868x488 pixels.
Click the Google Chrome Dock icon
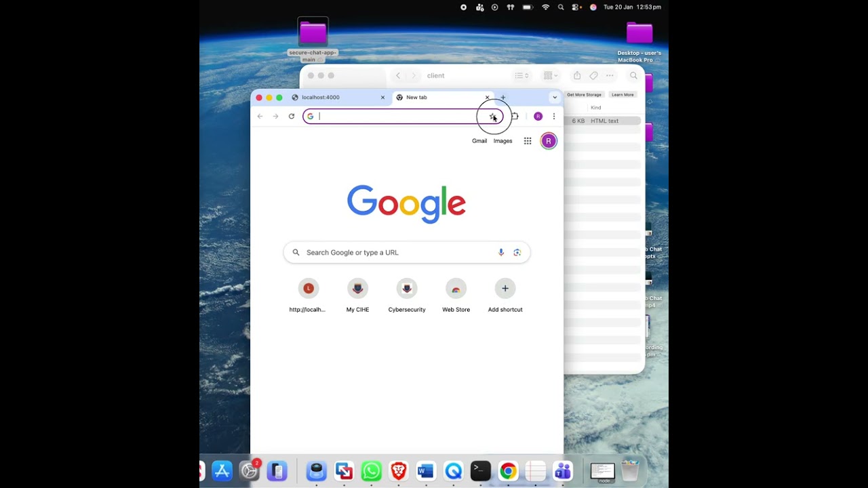508,471
